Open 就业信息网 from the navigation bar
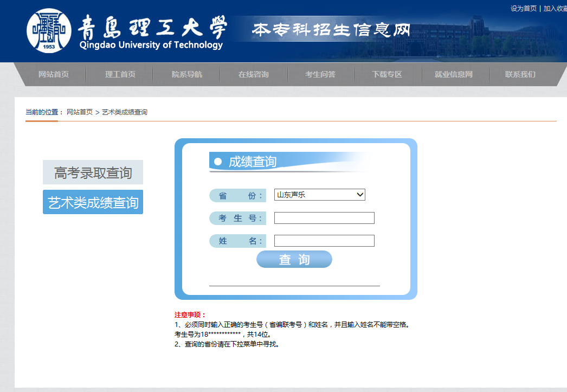Screen dimensions: 567x392 [454, 74]
